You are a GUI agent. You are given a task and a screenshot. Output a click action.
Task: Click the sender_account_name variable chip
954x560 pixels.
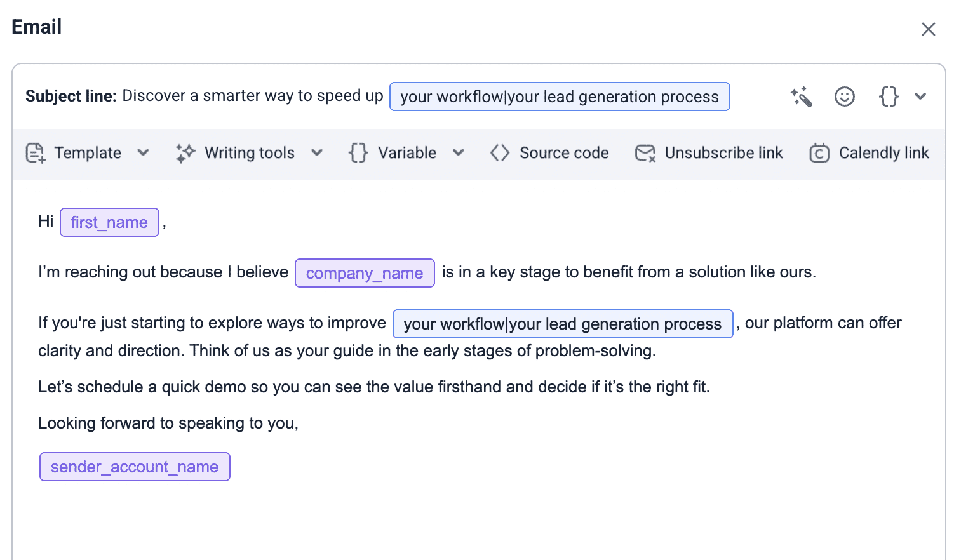[135, 467]
